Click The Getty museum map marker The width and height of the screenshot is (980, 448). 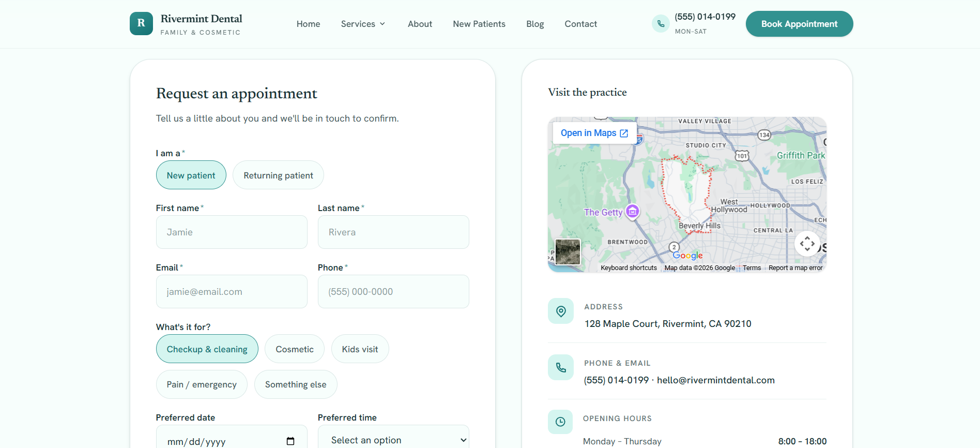point(632,212)
